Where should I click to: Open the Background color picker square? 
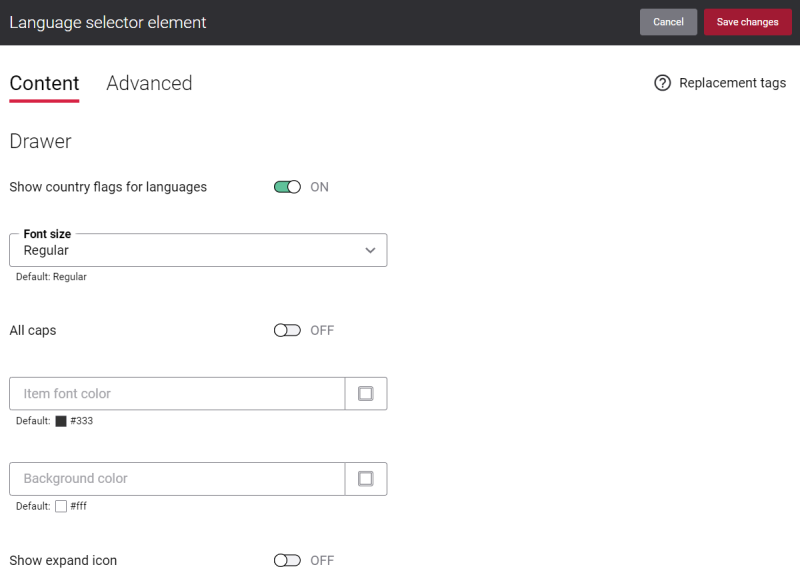pos(366,479)
